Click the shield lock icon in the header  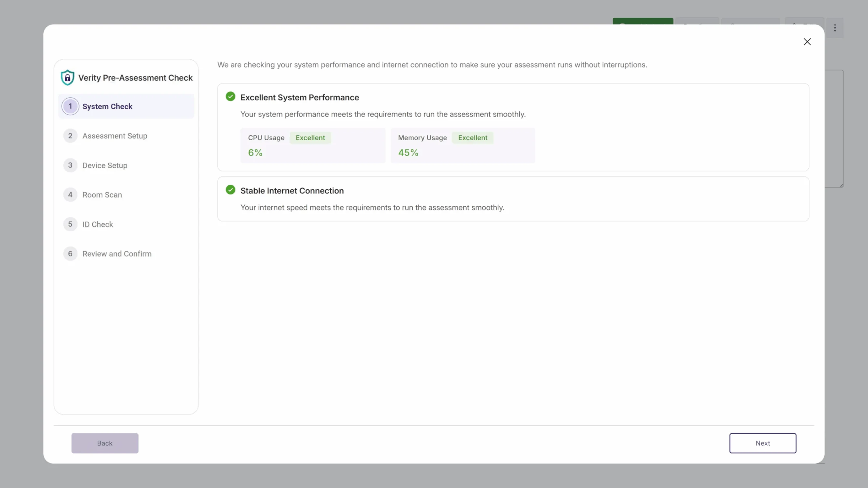tap(68, 77)
